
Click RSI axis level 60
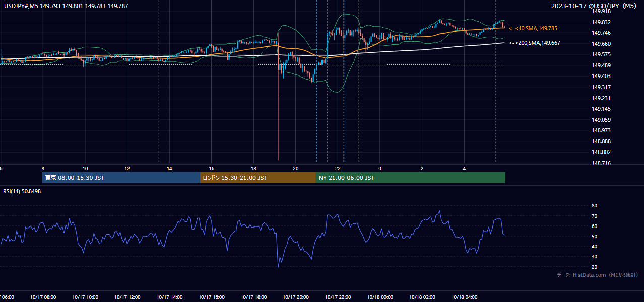(594, 226)
